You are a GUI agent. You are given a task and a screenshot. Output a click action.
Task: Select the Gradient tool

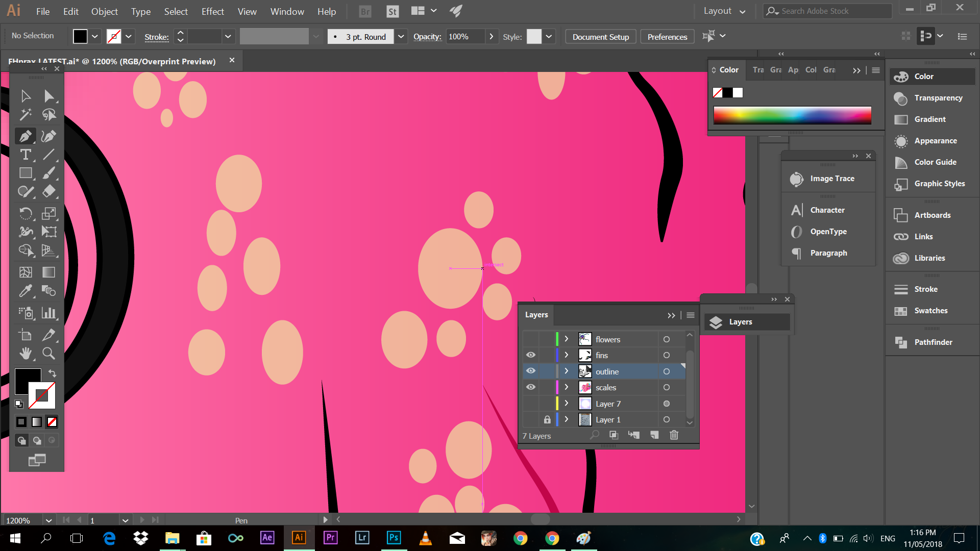point(49,272)
